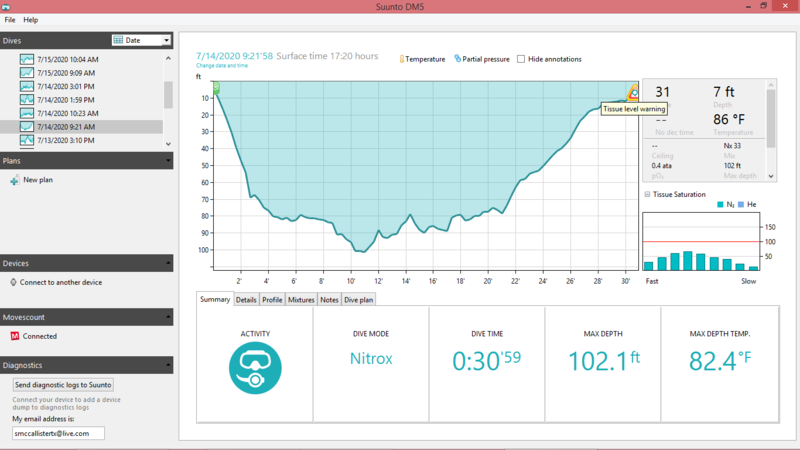Viewport: 800px width, 450px height.
Task: Switch to the Mixtures tab
Action: pyautogui.click(x=301, y=299)
